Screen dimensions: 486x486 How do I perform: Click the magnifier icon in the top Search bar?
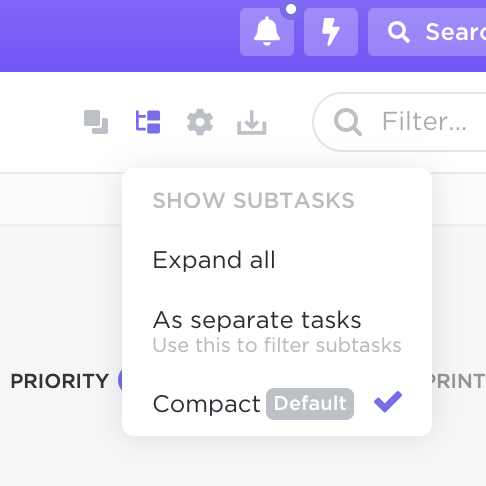(399, 32)
